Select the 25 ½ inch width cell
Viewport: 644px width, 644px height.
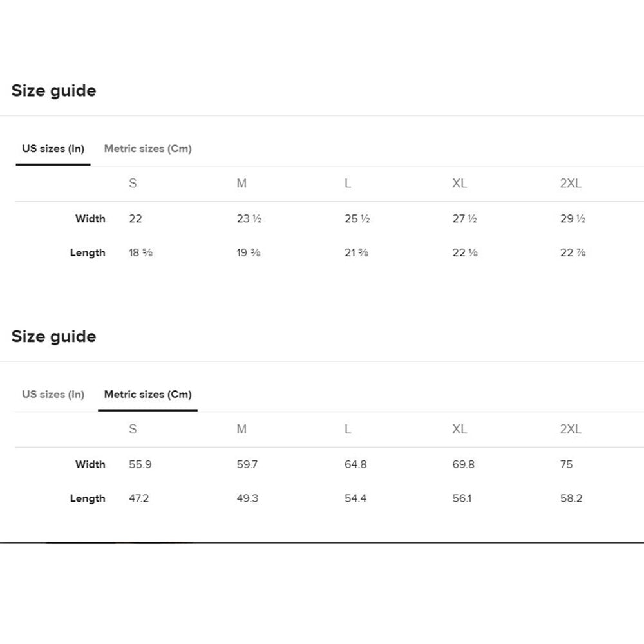357,219
